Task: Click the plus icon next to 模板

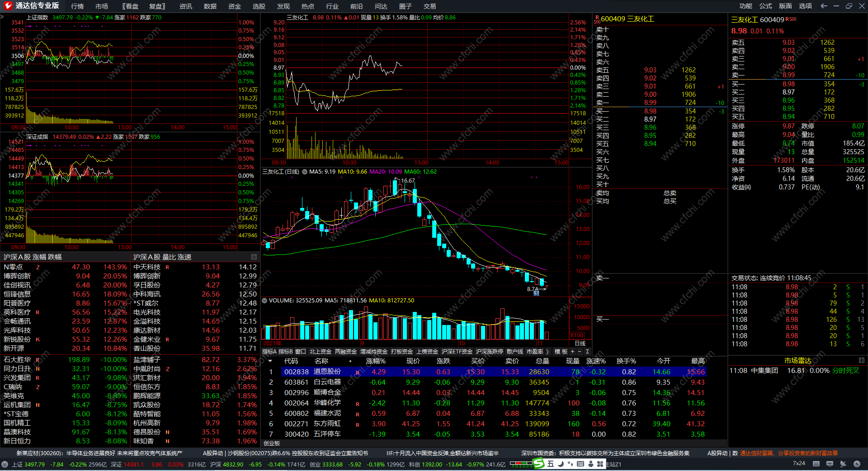Action: tap(572, 352)
